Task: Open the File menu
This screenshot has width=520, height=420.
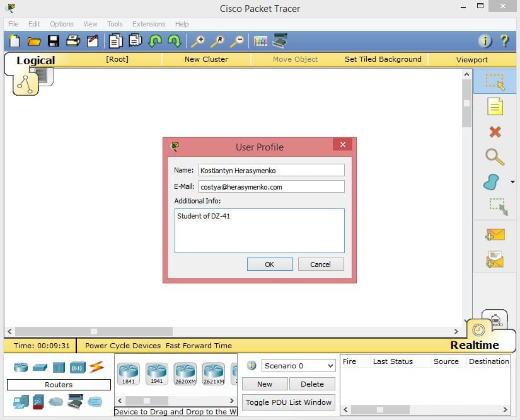Action: tap(13, 24)
